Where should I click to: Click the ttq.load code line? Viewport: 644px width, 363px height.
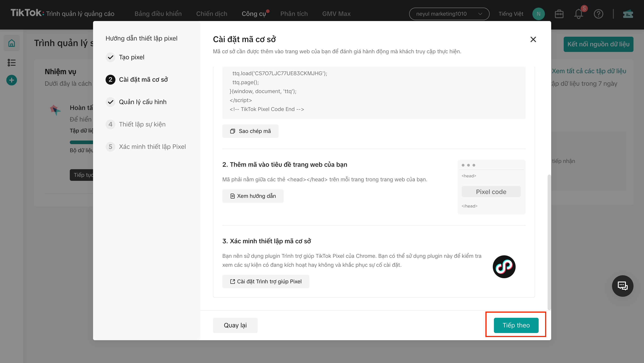280,73
